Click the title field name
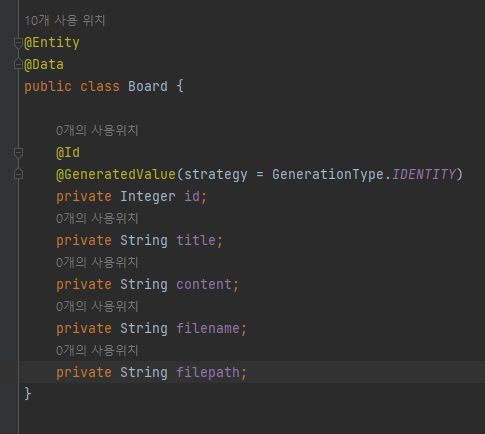This screenshot has width=485, height=434. [x=196, y=240]
